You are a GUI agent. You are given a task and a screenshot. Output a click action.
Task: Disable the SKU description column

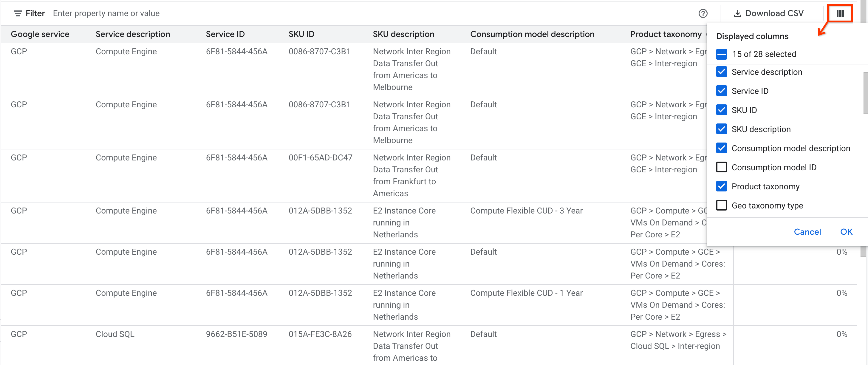pos(721,129)
